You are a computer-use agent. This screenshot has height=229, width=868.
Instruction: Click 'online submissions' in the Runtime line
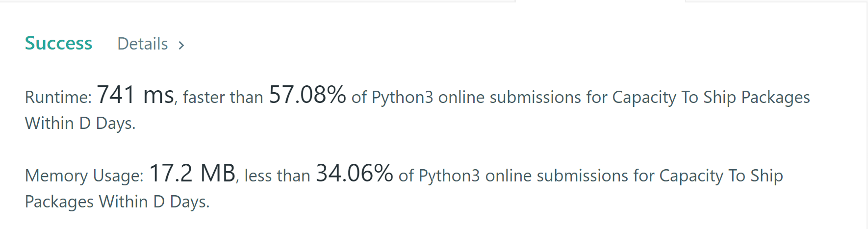click(510, 97)
